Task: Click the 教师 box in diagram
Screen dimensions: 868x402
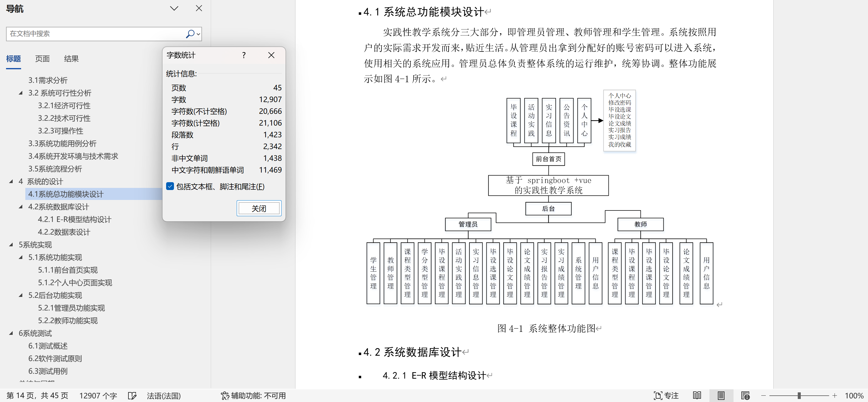Action: pos(640,224)
